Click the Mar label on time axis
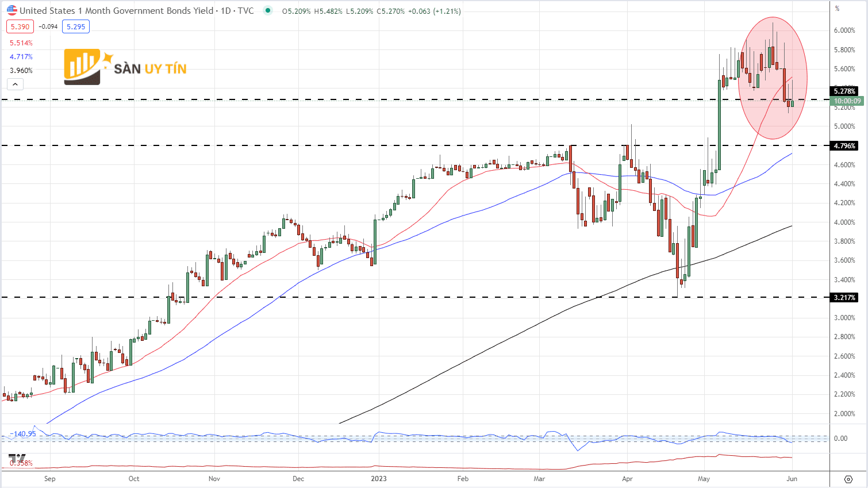868x488 pixels. (539, 478)
